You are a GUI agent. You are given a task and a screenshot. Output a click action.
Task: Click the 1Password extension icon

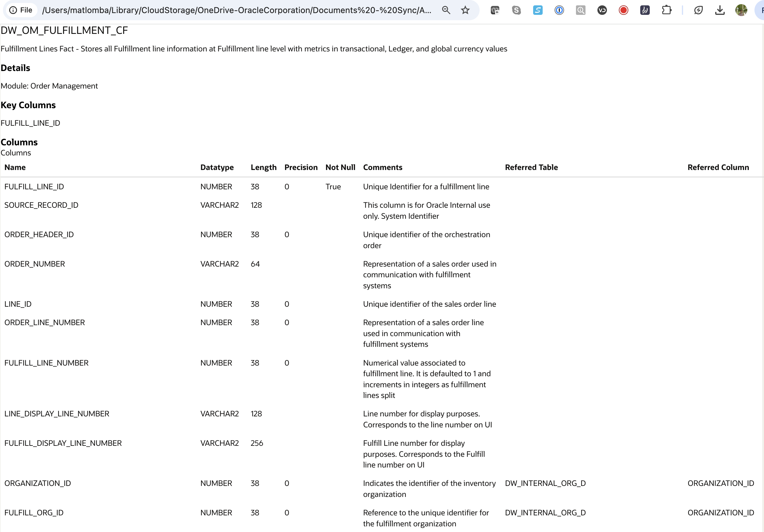coord(559,10)
